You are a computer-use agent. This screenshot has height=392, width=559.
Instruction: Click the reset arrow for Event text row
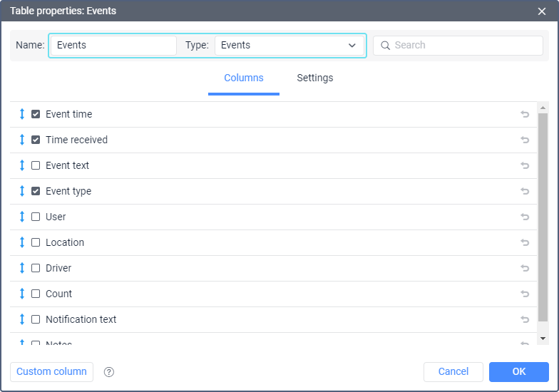(x=525, y=165)
